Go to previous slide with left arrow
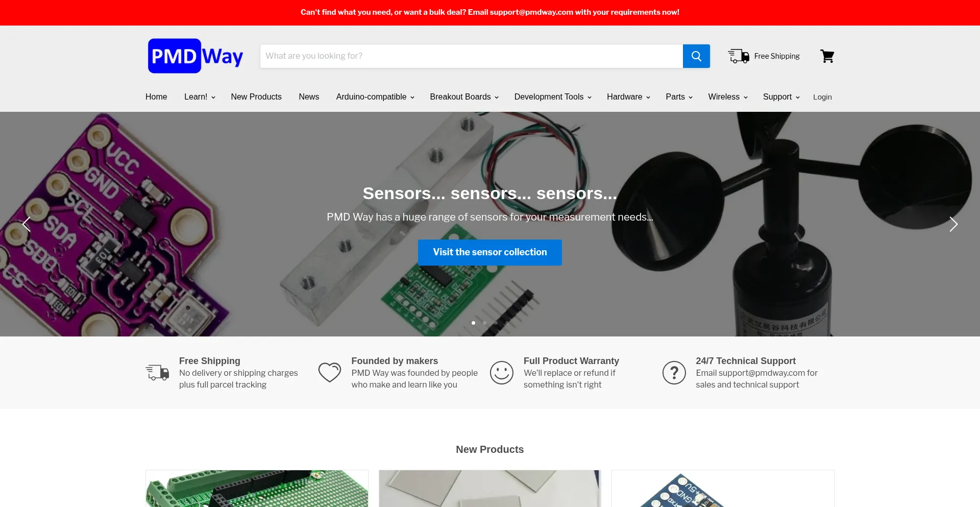980x507 pixels. point(27,224)
